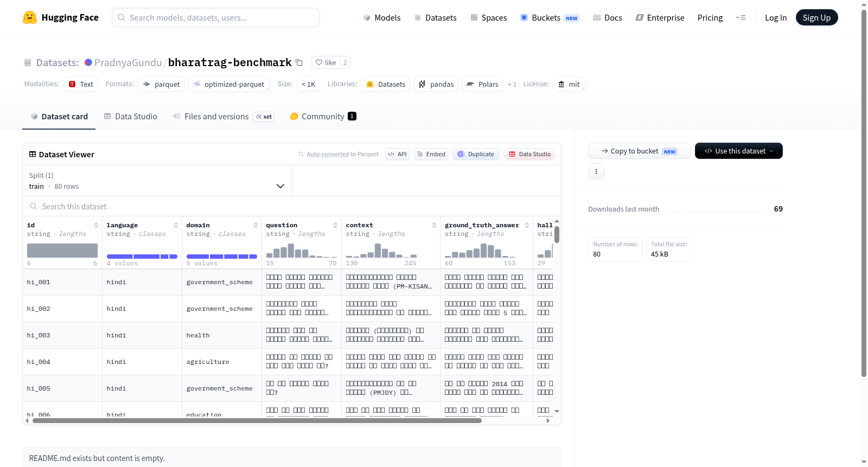Click the search magnifier in the dataset viewer
Image resolution: width=868 pixels, height=467 pixels.
[x=34, y=207]
